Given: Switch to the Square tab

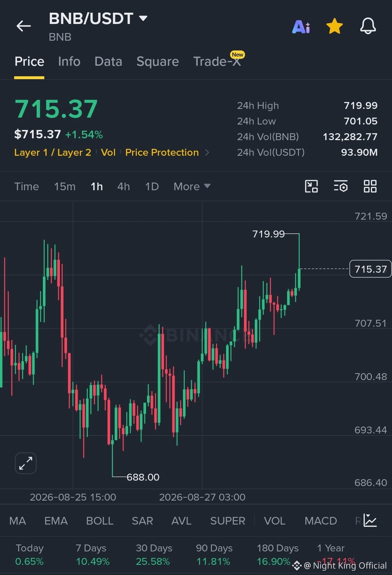Looking at the screenshot, I should pyautogui.click(x=158, y=61).
